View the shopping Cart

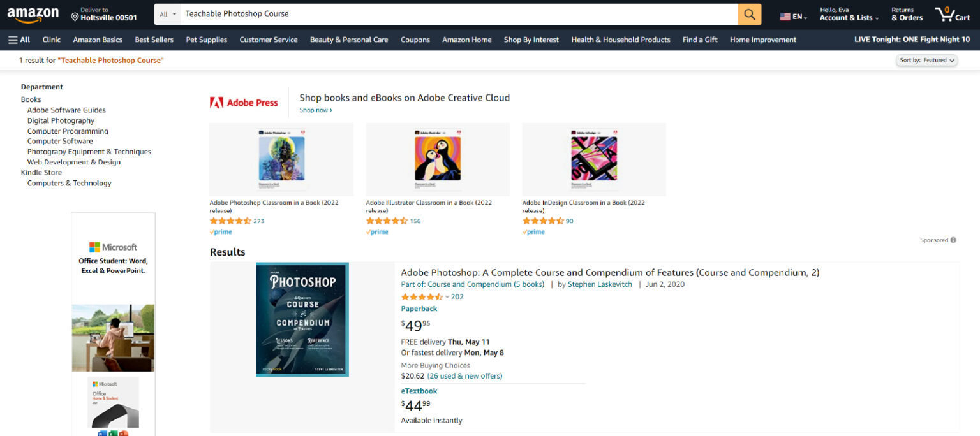(952, 13)
